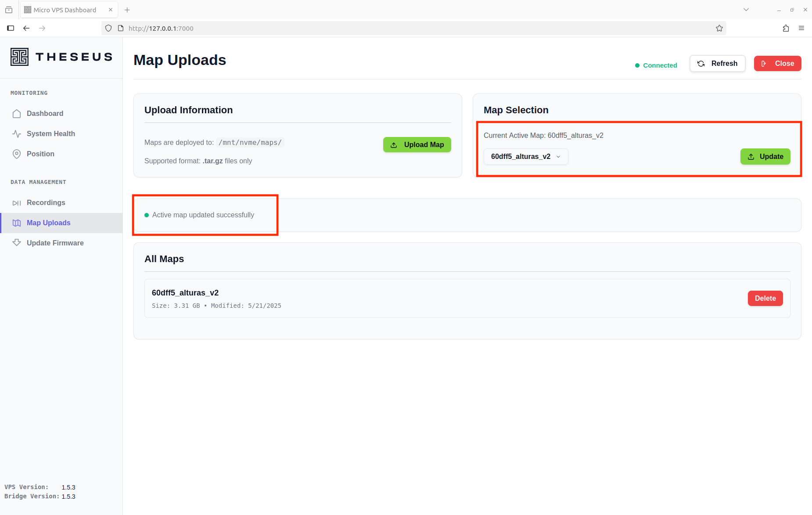Viewport: 812px width, 515px height.
Task: Open the browser extensions icon
Action: [786, 29]
